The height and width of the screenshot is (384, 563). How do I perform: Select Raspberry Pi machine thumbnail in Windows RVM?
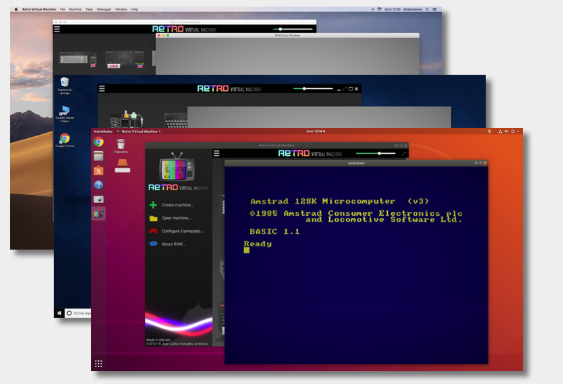(126, 119)
